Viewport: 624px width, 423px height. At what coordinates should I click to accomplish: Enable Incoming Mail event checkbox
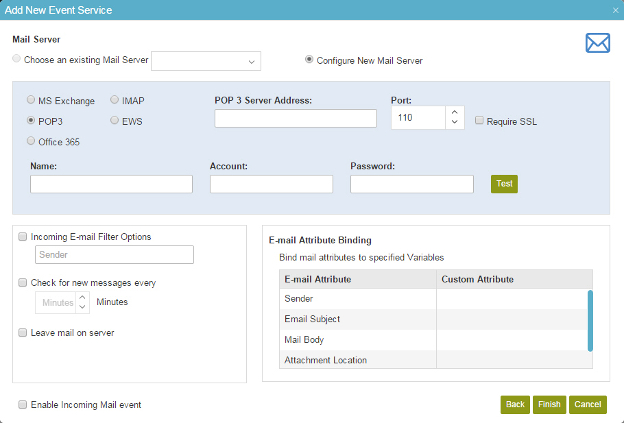coord(23,405)
